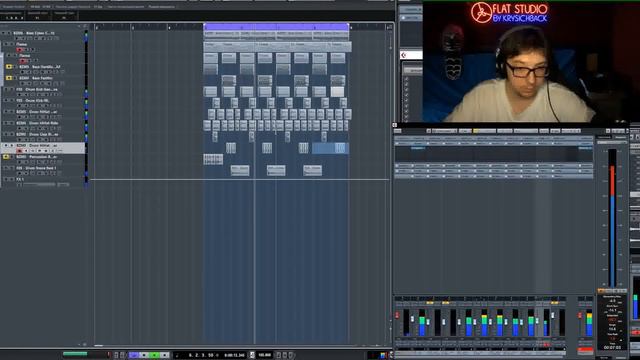640x360 pixels.
Task: Disable record on selected Drum HiHat track
Action: pyautogui.click(x=19, y=151)
